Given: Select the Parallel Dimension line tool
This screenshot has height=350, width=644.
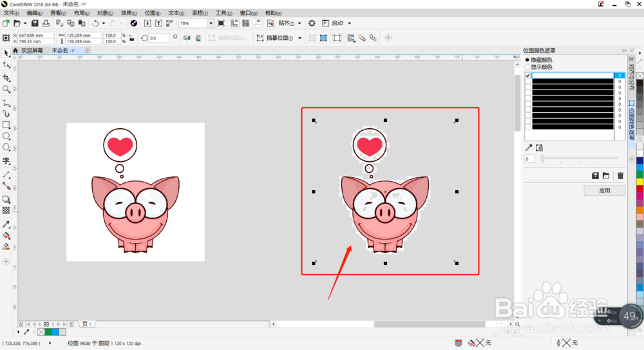Looking at the screenshot, I should [x=6, y=175].
